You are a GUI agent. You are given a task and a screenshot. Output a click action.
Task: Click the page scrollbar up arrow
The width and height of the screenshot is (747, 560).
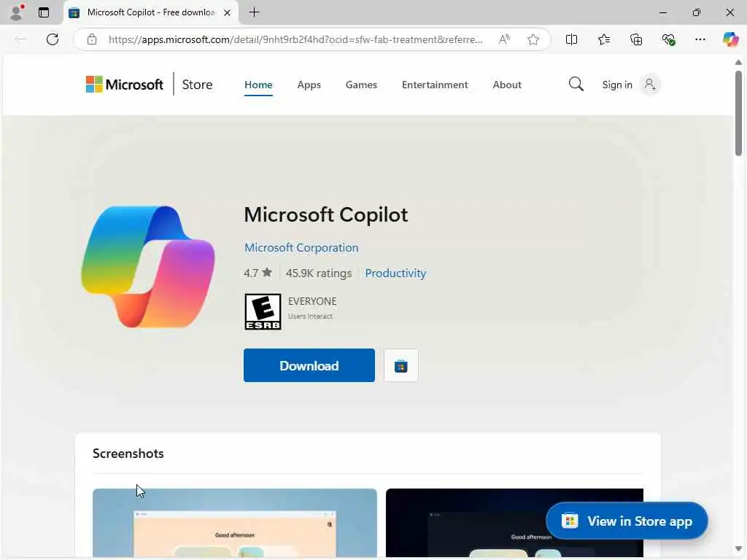click(x=738, y=63)
